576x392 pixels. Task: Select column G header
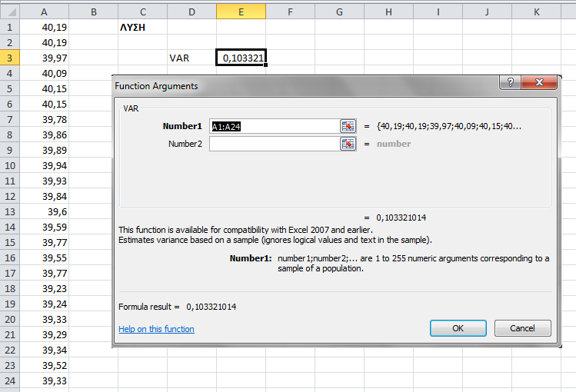pyautogui.click(x=339, y=12)
